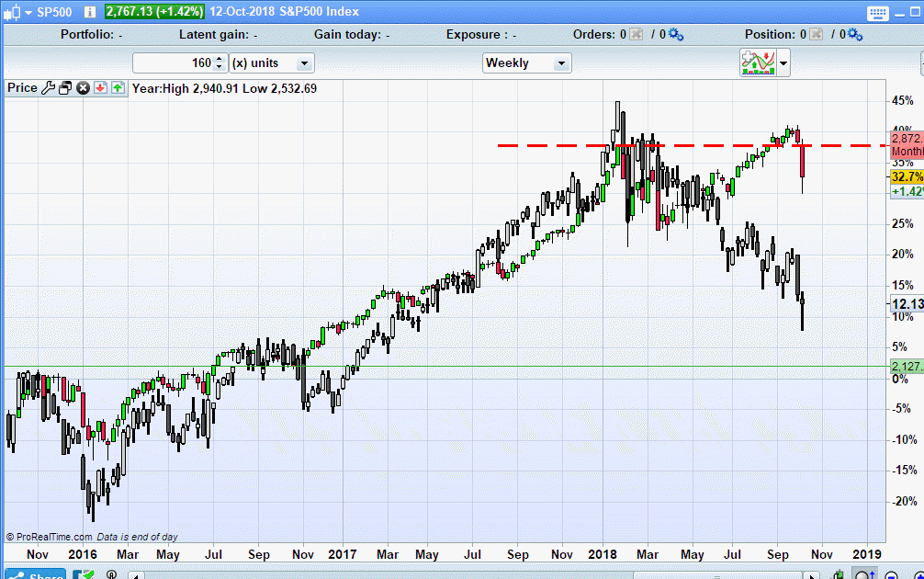This screenshot has width=924, height=579.
Task: Click the green 2,127 level label
Action: [907, 366]
